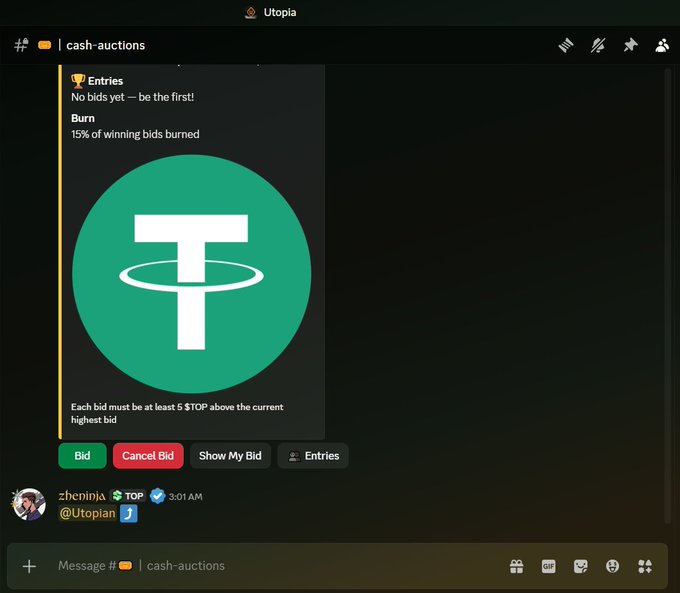
Task: Click the red Cancel Bid button
Action: (x=148, y=455)
